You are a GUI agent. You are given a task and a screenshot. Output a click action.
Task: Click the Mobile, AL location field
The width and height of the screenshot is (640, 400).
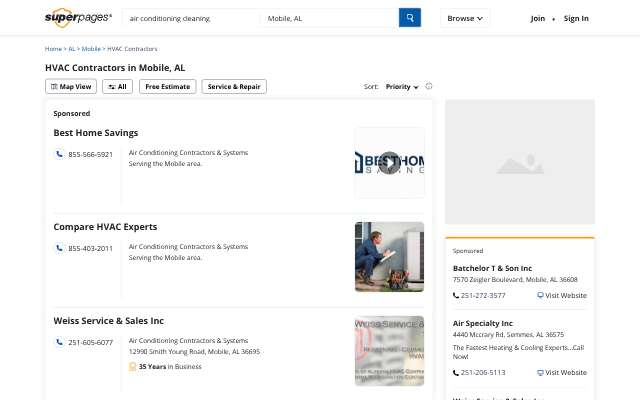coord(329,18)
